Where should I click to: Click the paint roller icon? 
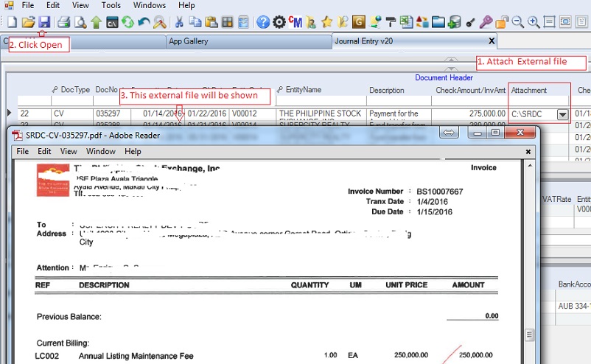391,22
